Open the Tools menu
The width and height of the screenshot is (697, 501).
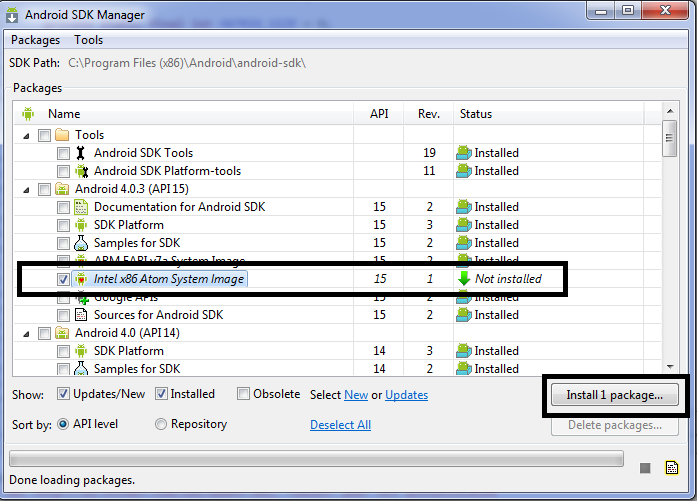click(x=89, y=40)
